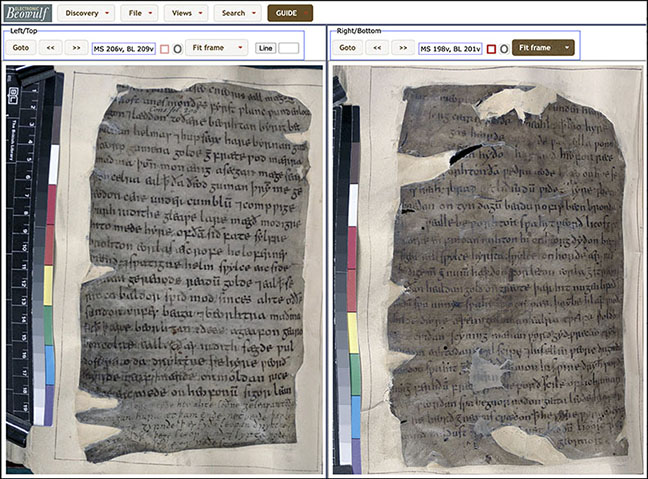Viewport: 648px width, 479px height.
Task: Open the Discovery menu
Action: pyautogui.click(x=86, y=13)
